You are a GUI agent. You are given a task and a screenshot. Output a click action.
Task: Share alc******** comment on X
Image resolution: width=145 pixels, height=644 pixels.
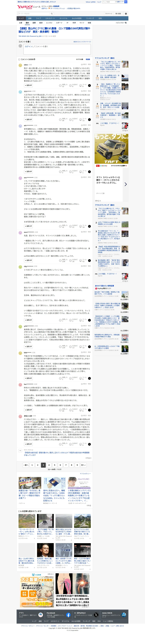pos(89,172)
